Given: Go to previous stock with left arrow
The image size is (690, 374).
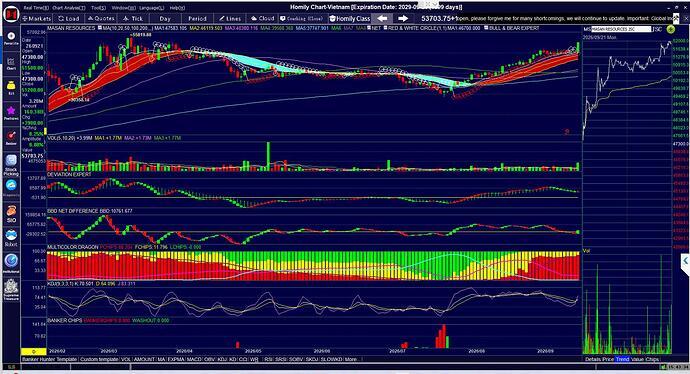Looking at the screenshot, I should pos(382,18).
